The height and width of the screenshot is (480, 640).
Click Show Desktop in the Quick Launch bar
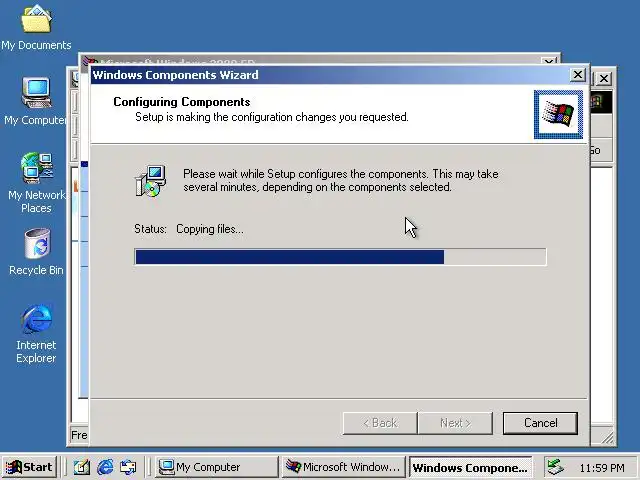(x=82, y=467)
